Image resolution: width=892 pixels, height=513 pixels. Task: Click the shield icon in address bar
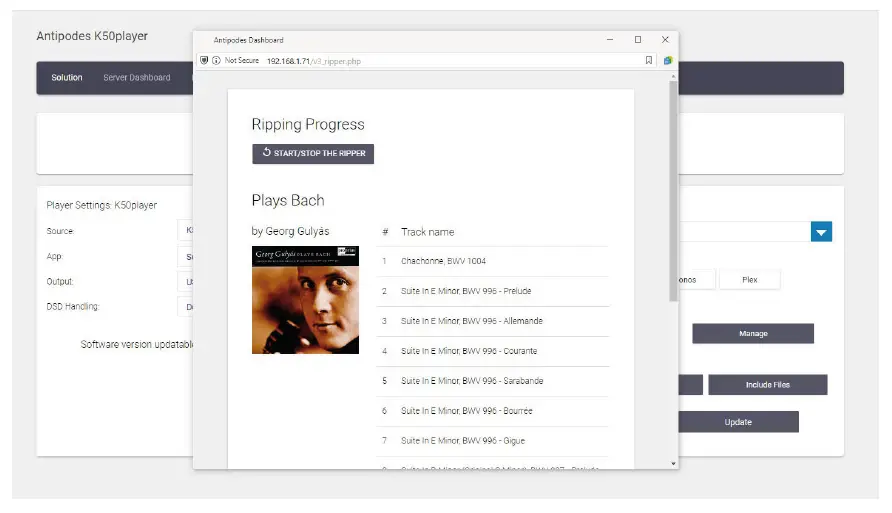pos(204,60)
